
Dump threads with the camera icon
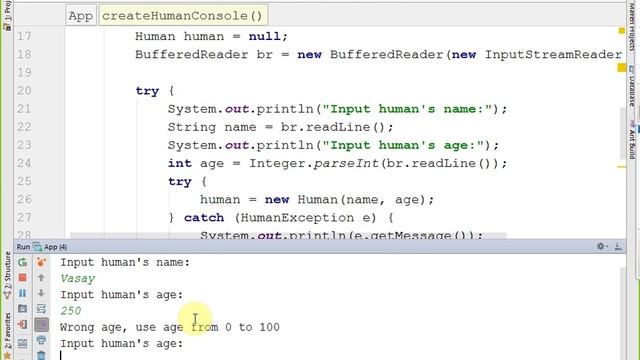tap(22, 309)
